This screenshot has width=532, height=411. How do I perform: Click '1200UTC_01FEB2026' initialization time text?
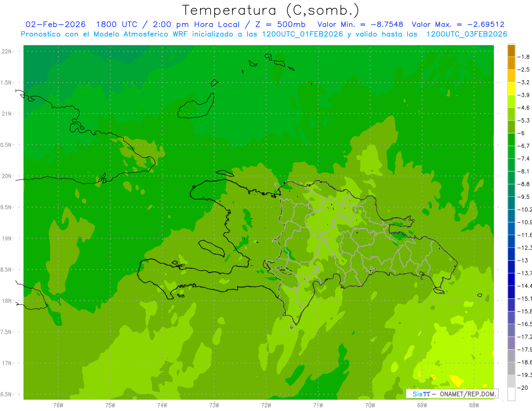[x=303, y=34]
